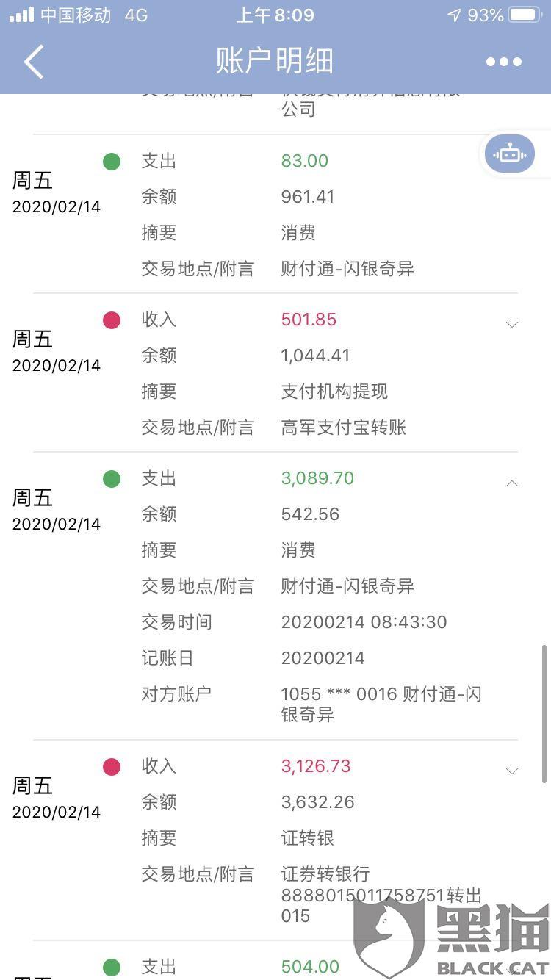Screen dimensions: 551x980
Task: Tap the green dot beside 504.00 expense
Action: [112, 968]
